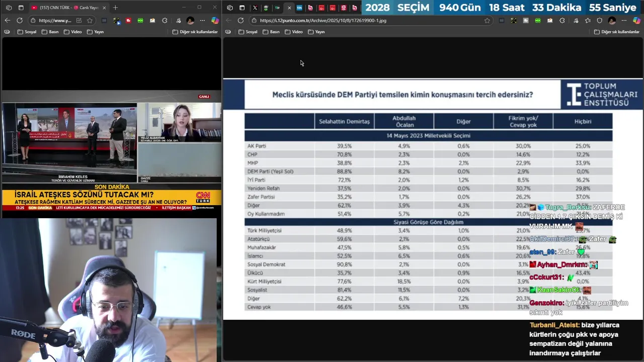Refresh the 12punto image page

pos(240,21)
